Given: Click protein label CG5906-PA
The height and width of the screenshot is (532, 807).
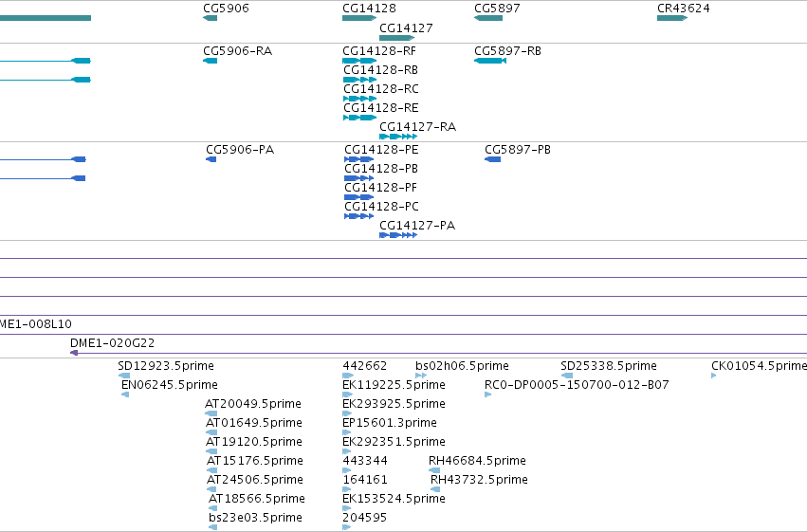Looking at the screenshot, I should click(240, 150).
